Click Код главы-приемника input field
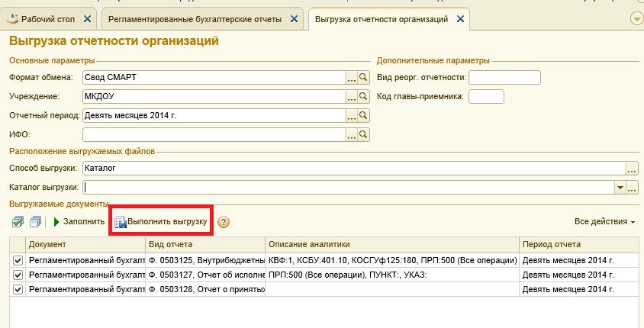The height and width of the screenshot is (328, 644). [486, 97]
